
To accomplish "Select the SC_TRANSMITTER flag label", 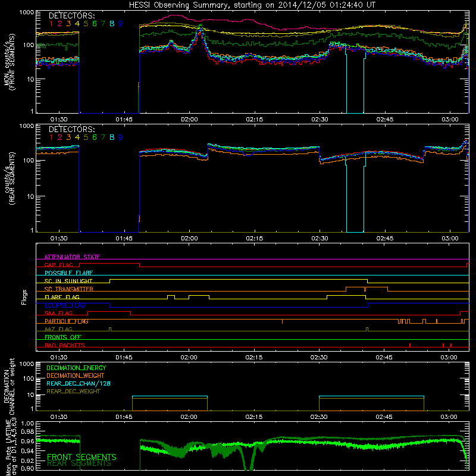I will pyautogui.click(x=69, y=289).
